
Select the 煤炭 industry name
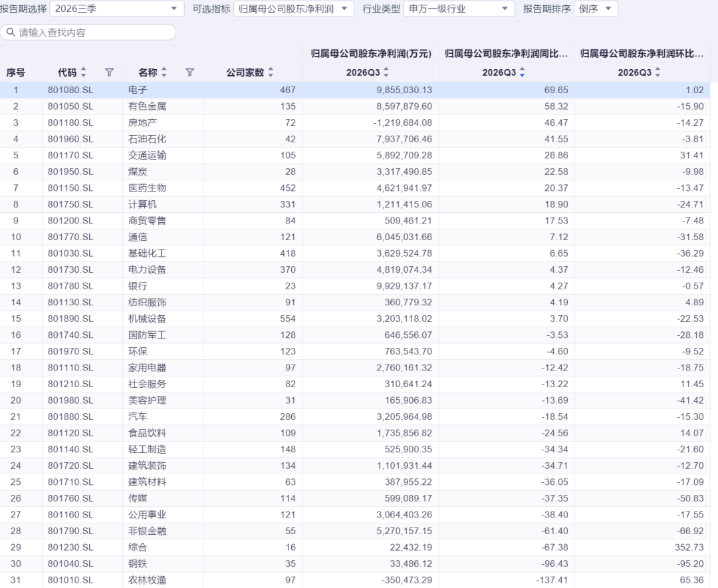point(138,172)
